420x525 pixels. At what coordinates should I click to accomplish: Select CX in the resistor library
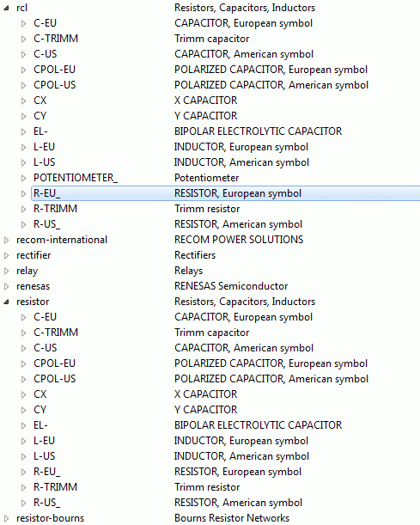point(40,394)
